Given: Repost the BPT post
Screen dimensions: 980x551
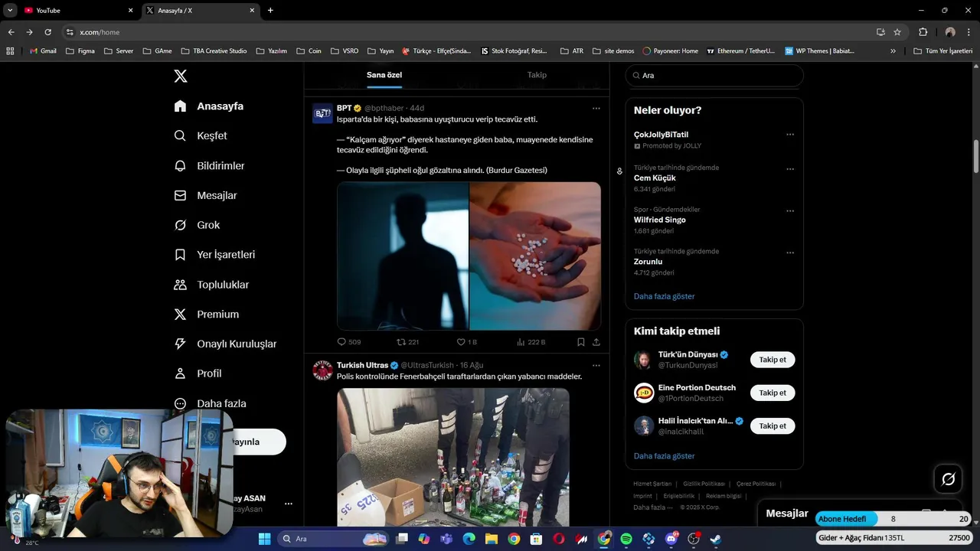Looking at the screenshot, I should point(407,342).
